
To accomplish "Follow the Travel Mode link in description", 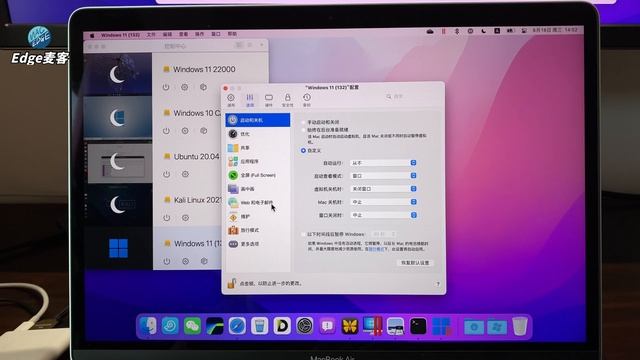I will (x=376, y=249).
